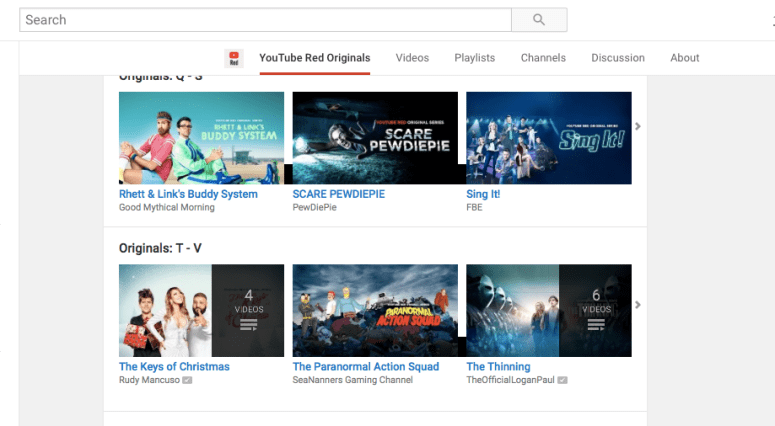Click verified badge next to TheOfficialLoganPaul
Image resolution: width=775 pixels, height=426 pixels.
click(563, 381)
